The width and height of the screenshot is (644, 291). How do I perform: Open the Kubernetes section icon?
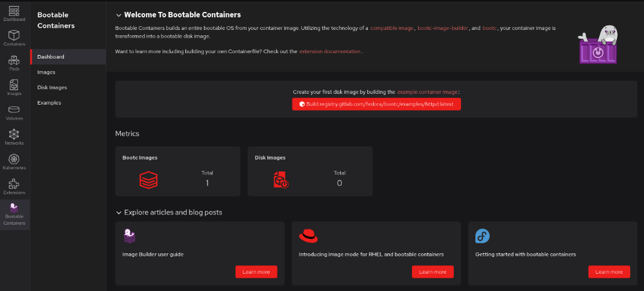click(14, 160)
